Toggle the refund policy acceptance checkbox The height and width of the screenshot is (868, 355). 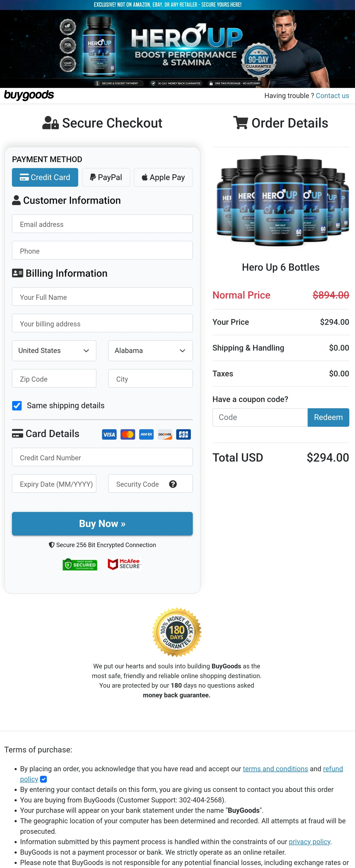tap(43, 779)
